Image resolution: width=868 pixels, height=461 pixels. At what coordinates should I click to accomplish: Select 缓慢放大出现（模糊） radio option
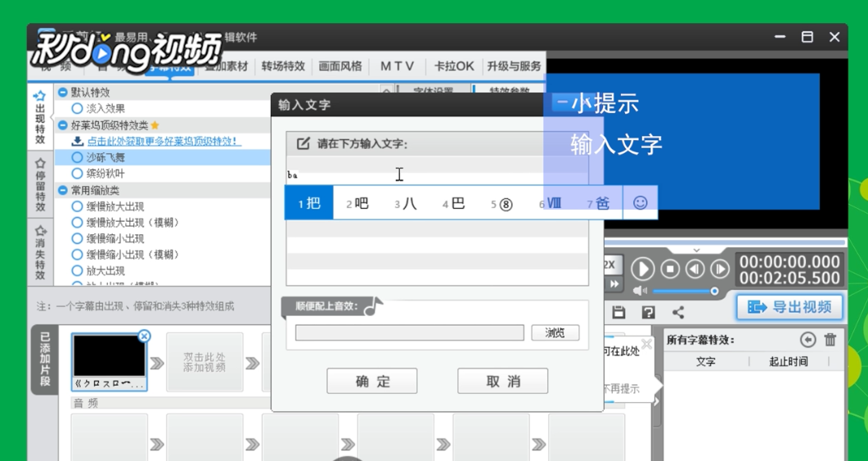pos(78,222)
